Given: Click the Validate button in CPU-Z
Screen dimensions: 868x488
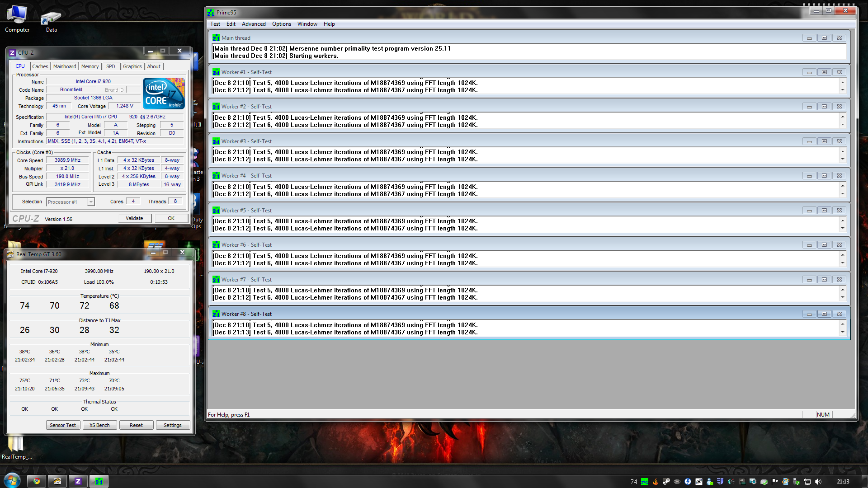Looking at the screenshot, I should coord(134,218).
